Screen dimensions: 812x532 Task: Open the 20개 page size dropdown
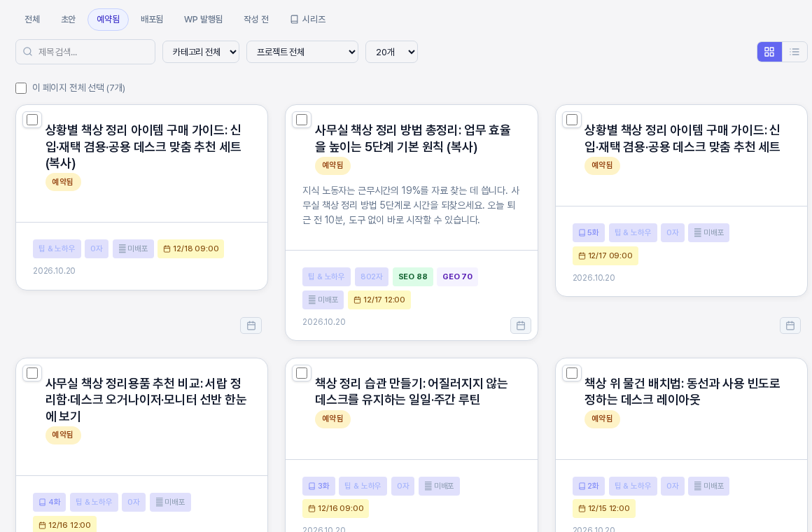coord(391,52)
